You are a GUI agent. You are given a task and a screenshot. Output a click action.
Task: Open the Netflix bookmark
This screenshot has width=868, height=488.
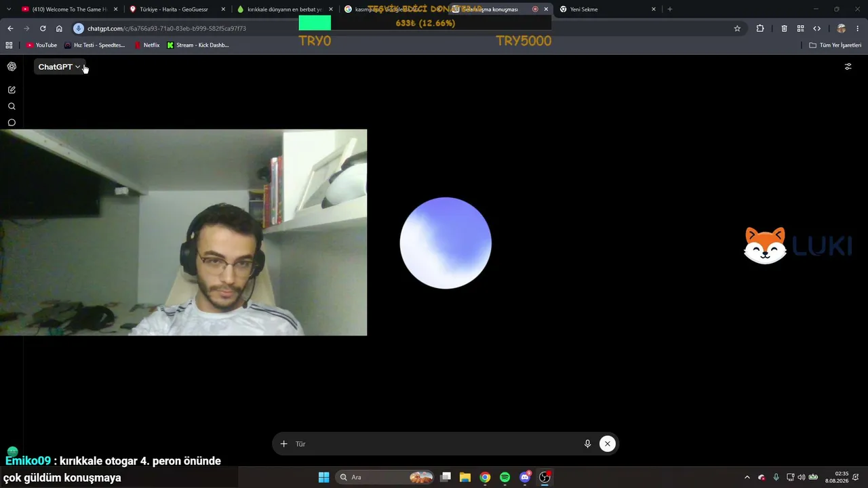tap(147, 45)
